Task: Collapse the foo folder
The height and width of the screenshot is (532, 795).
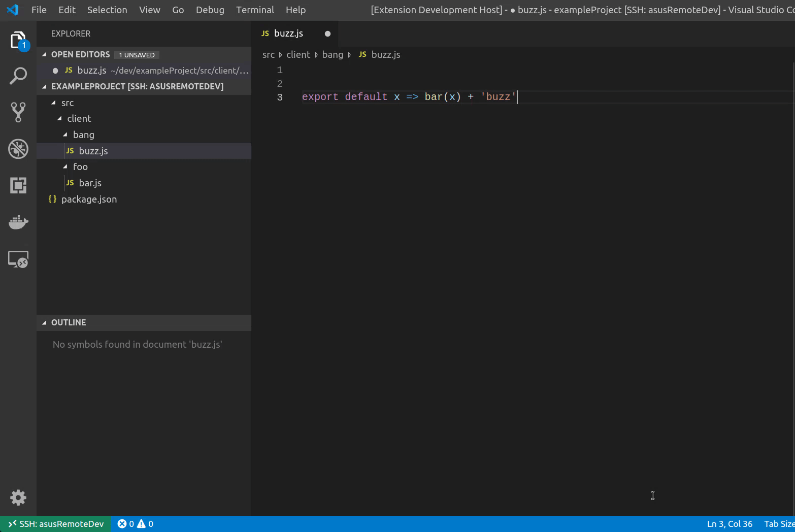Action: [65, 167]
